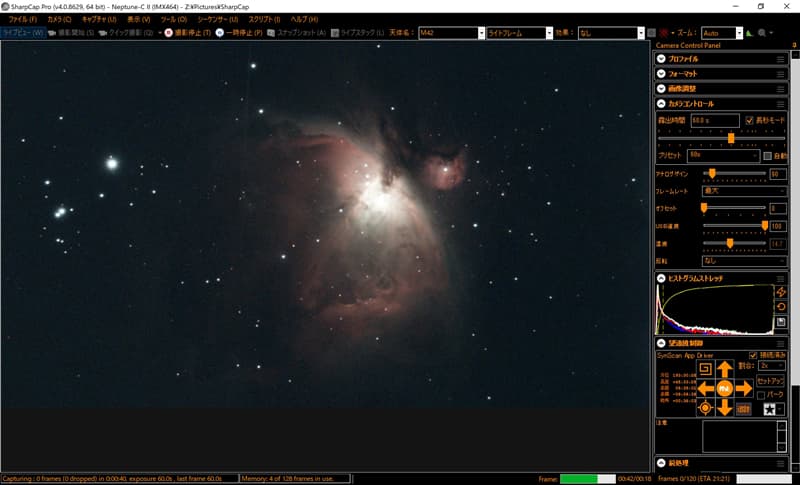
Task: Click the down arrow mount direction button
Action: (724, 407)
